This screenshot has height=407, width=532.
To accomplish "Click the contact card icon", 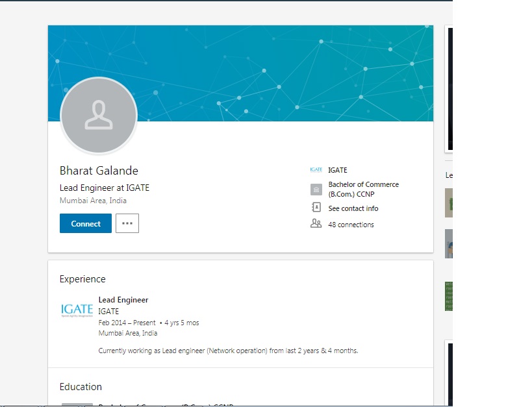I will point(316,207).
